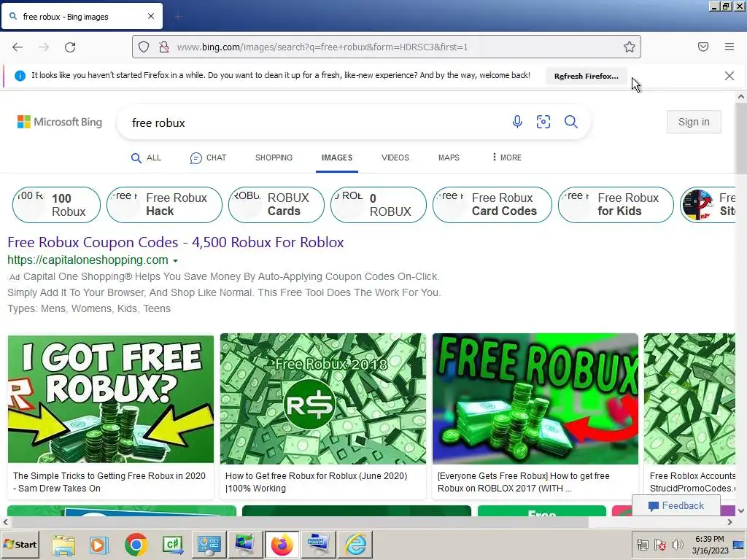Open the Free Roblox Accounts thumbnail
Image resolution: width=747 pixels, height=560 pixels.
(689, 399)
